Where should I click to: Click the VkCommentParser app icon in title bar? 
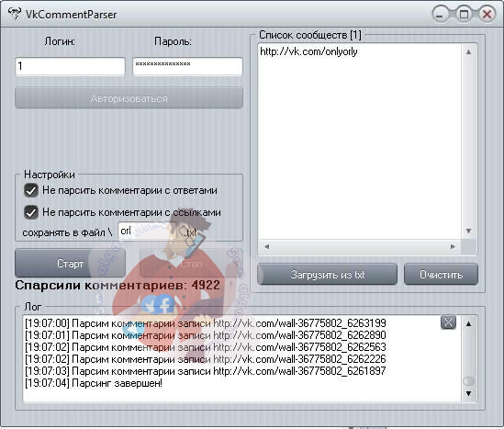(15, 14)
